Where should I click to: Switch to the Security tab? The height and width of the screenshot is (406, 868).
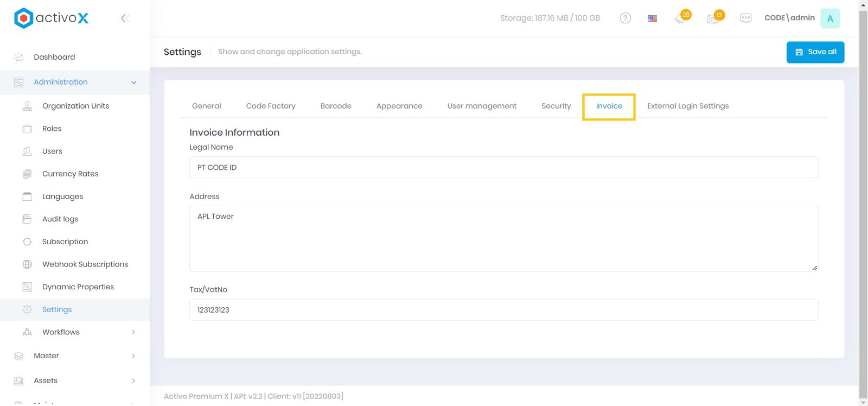pyautogui.click(x=556, y=106)
